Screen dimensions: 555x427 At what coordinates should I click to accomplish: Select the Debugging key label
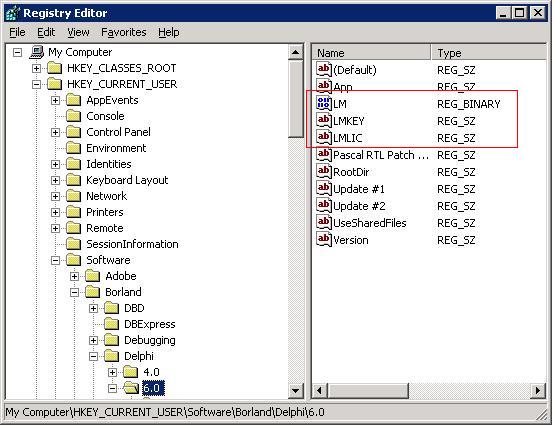click(x=150, y=340)
